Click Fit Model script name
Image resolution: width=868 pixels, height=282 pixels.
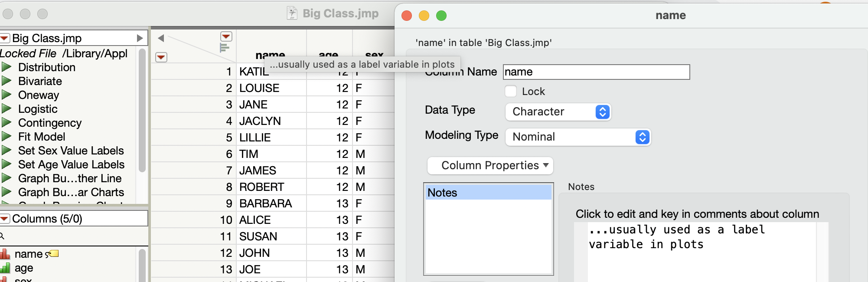42,137
